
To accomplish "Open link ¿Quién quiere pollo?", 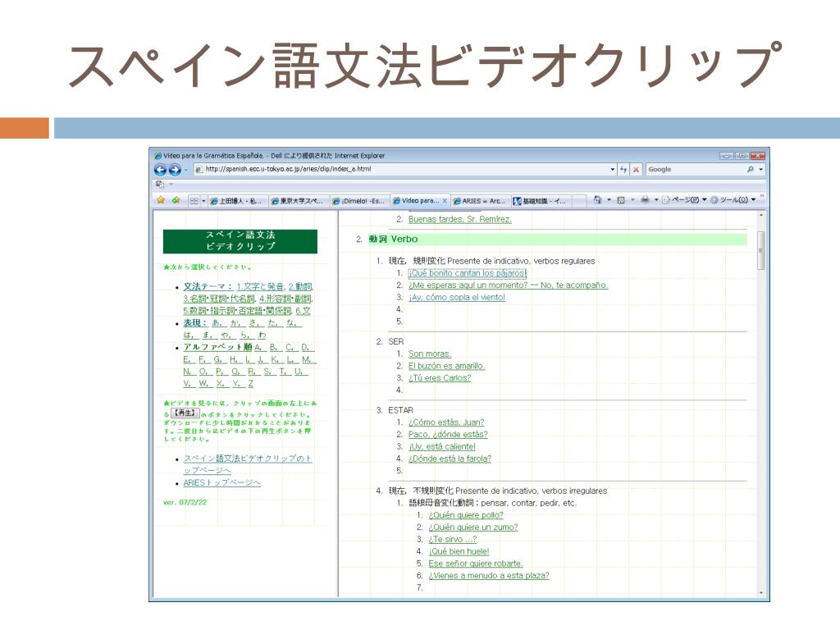I will [x=466, y=515].
